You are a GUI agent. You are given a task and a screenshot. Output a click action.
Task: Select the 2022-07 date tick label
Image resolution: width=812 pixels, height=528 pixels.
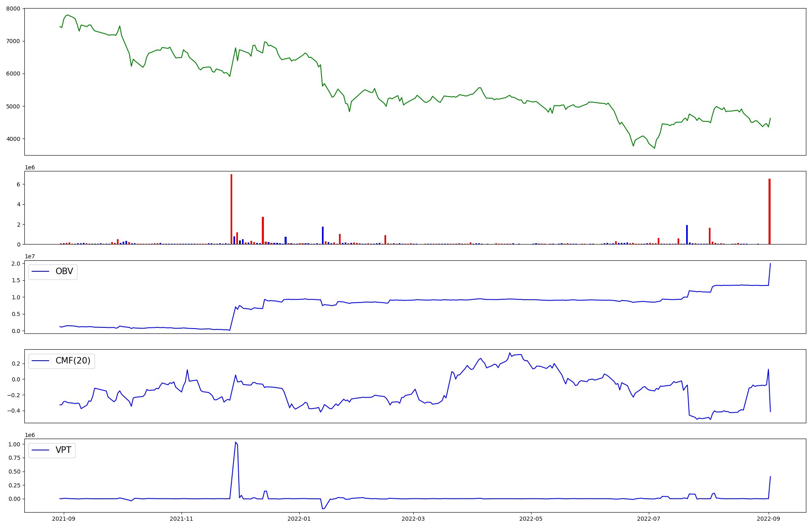click(648, 519)
